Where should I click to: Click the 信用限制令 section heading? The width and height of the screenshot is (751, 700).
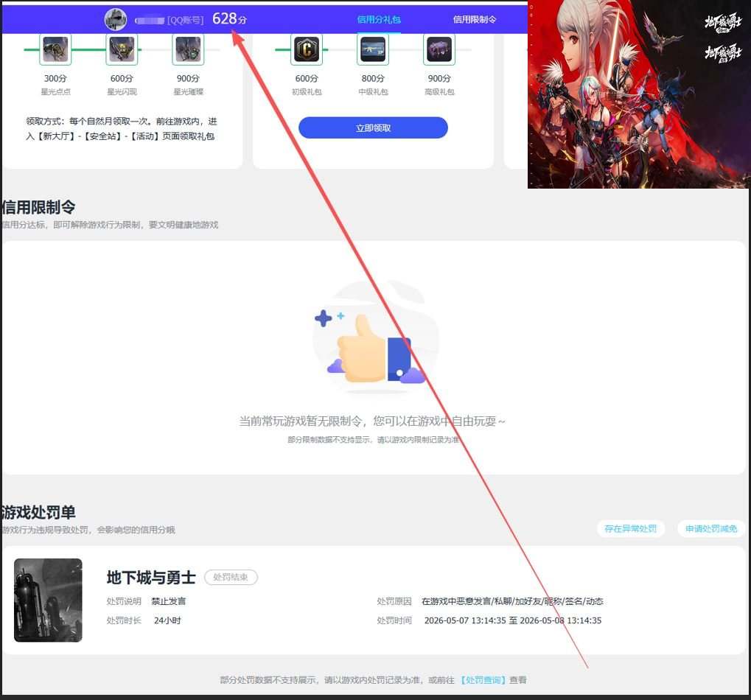coord(38,207)
